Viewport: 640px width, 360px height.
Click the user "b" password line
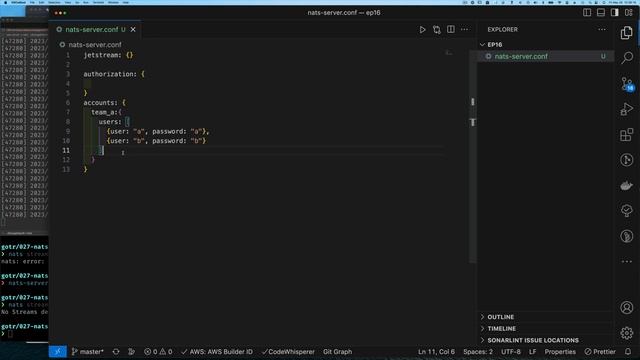point(156,140)
